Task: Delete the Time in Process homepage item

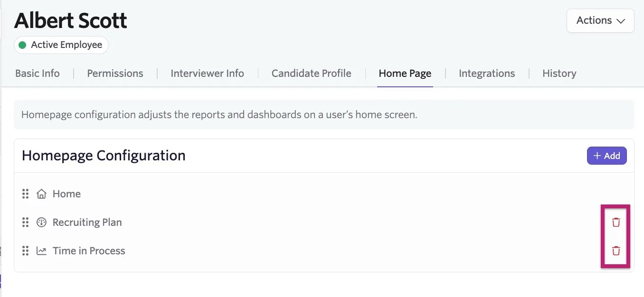Action: click(x=616, y=251)
